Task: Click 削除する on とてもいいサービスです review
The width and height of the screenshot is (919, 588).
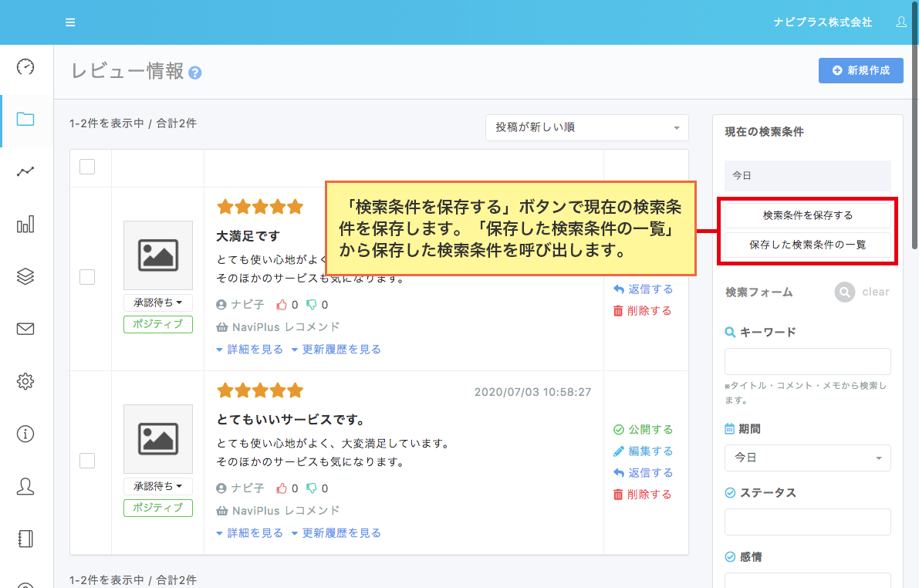Action: click(x=642, y=494)
